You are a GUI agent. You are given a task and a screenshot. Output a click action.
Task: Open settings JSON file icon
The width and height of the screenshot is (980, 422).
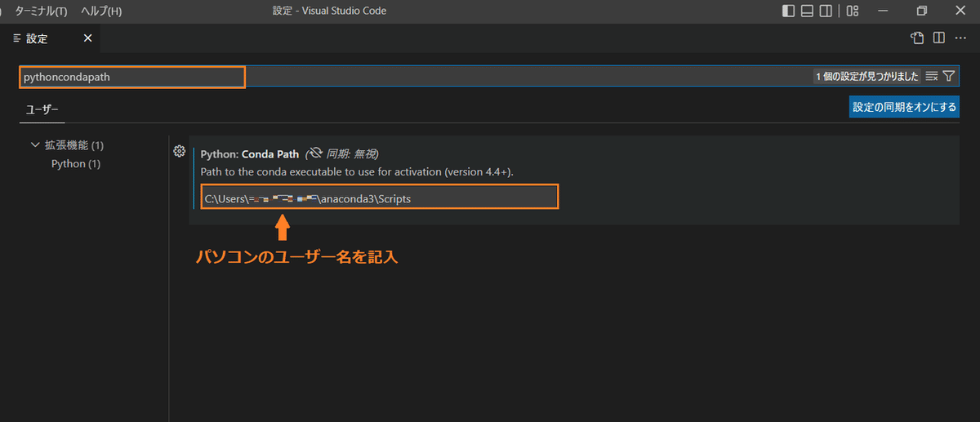pos(917,38)
